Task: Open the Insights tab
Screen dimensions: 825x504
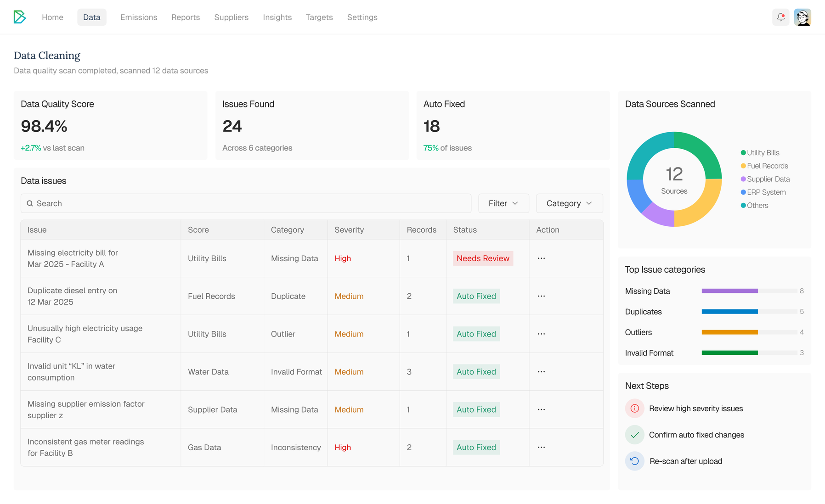Action: point(277,17)
